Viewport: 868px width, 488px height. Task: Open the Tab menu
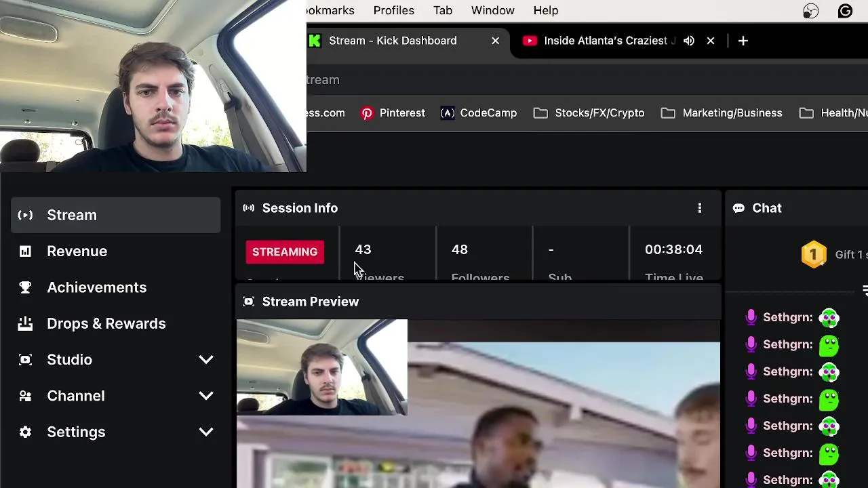click(443, 10)
